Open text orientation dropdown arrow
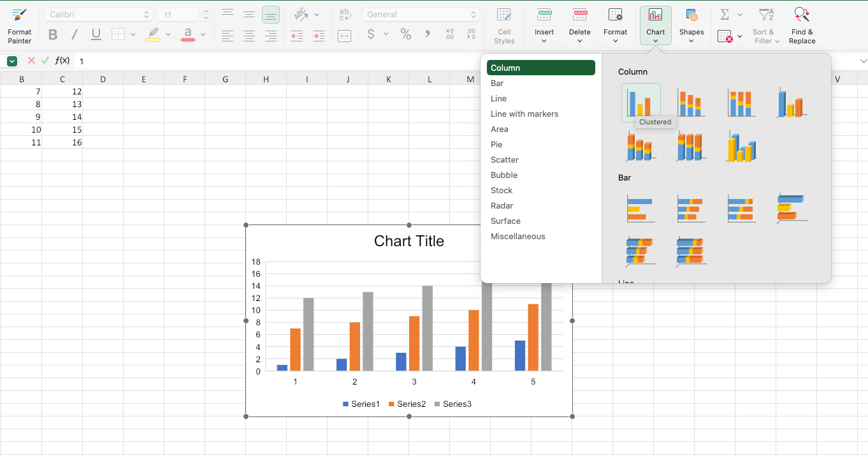The image size is (868, 456). click(317, 15)
